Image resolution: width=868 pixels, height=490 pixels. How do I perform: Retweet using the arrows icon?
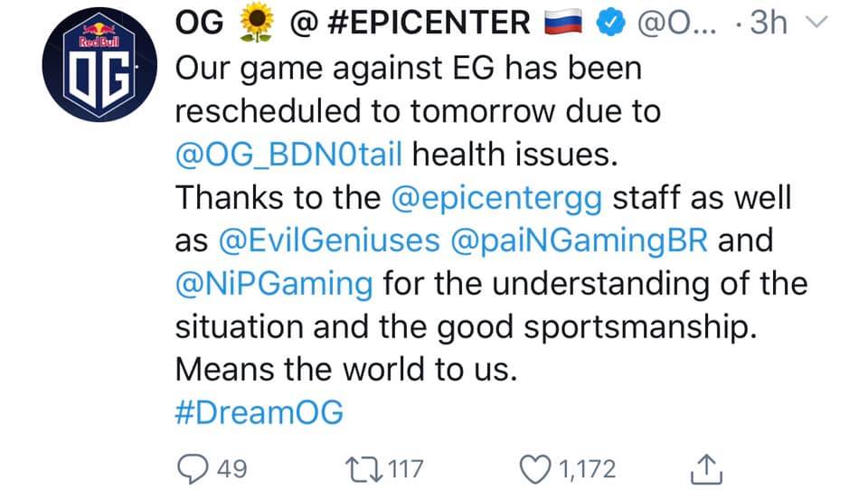click(363, 469)
